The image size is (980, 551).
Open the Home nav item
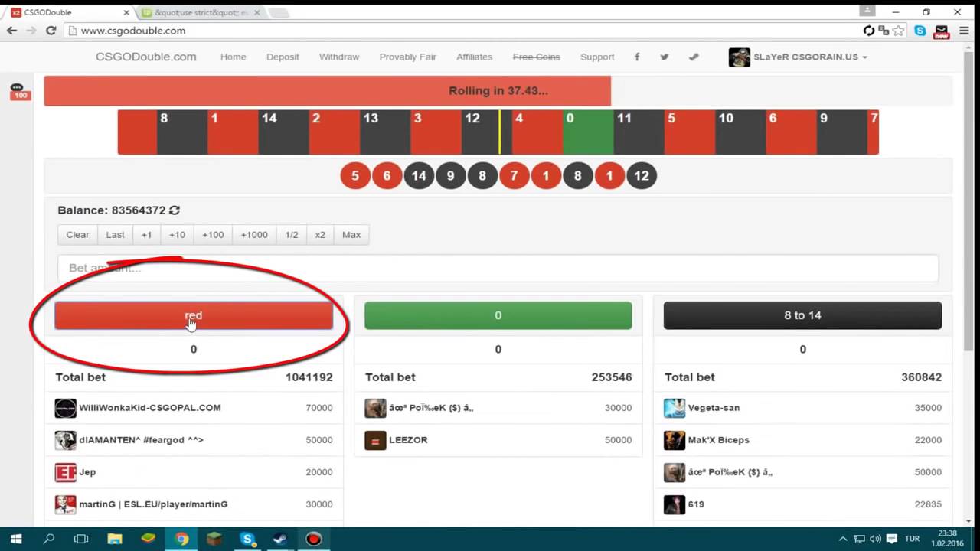(x=233, y=57)
